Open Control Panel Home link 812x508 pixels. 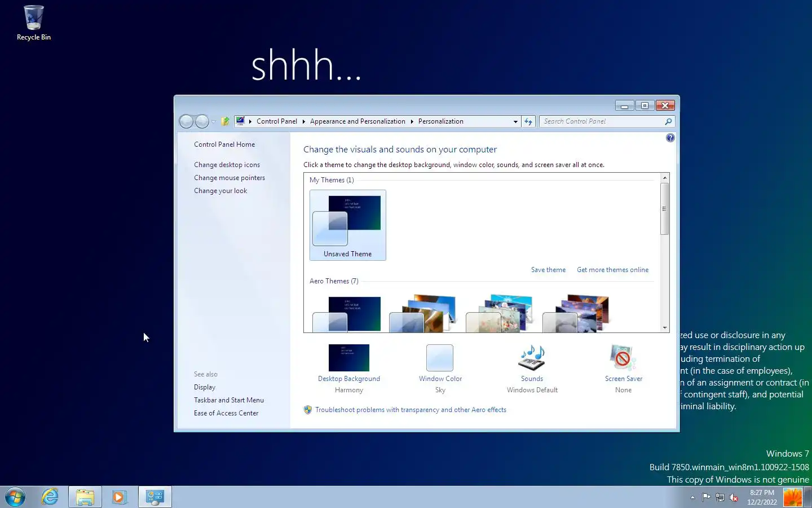[x=224, y=144]
